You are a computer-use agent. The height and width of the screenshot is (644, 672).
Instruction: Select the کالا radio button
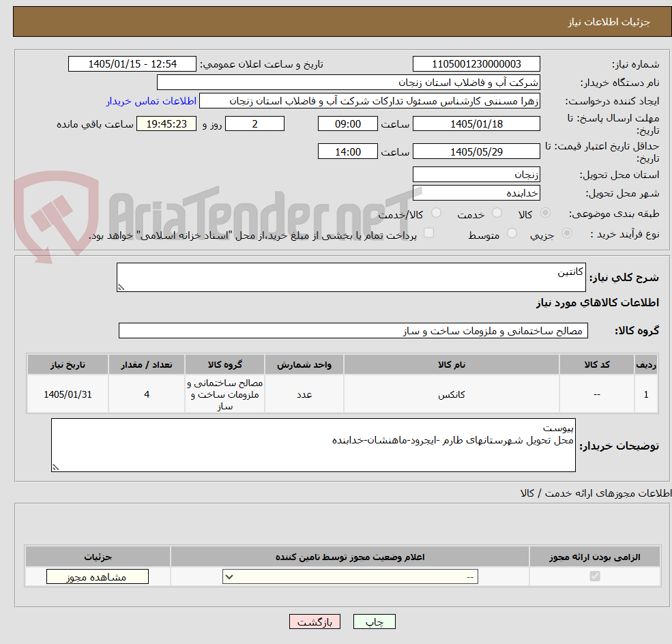point(545,213)
